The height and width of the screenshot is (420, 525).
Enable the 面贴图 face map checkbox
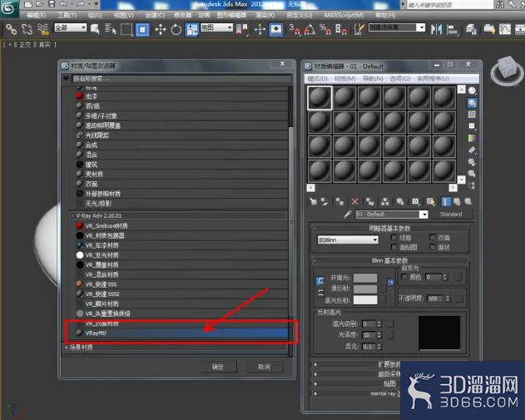coord(394,247)
